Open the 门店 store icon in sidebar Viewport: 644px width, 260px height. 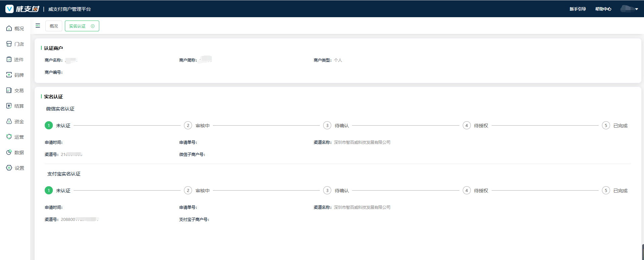9,44
